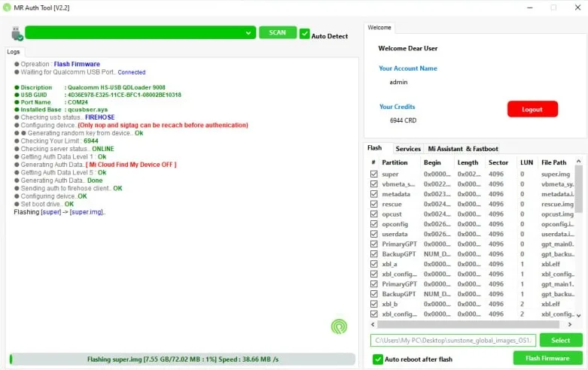Click the 'Connected' status text in logs
Screen dimensions: 588x370
point(132,72)
